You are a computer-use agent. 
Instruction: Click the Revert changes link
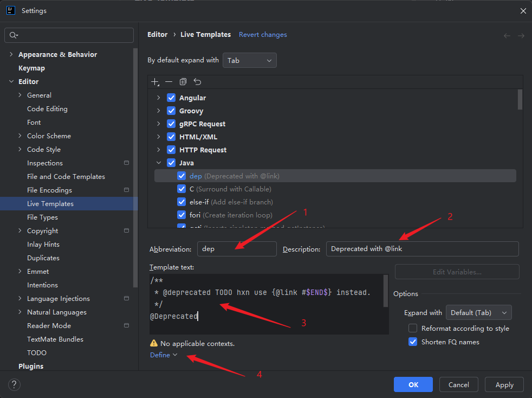tap(263, 35)
